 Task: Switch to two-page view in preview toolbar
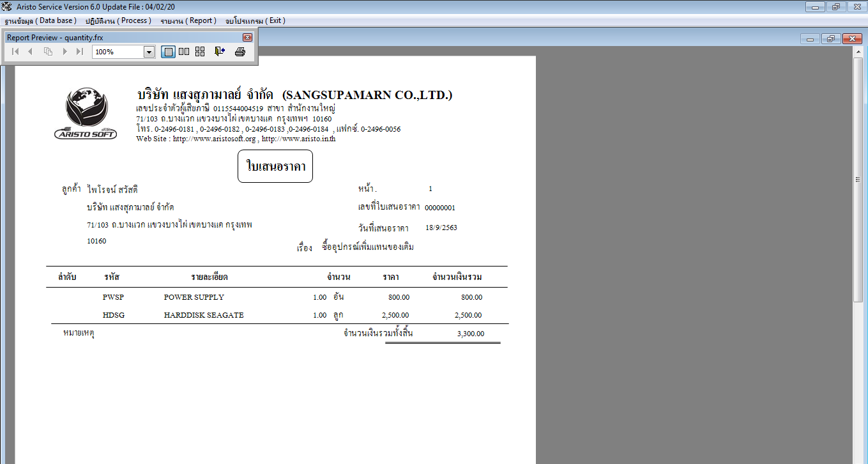click(x=184, y=52)
